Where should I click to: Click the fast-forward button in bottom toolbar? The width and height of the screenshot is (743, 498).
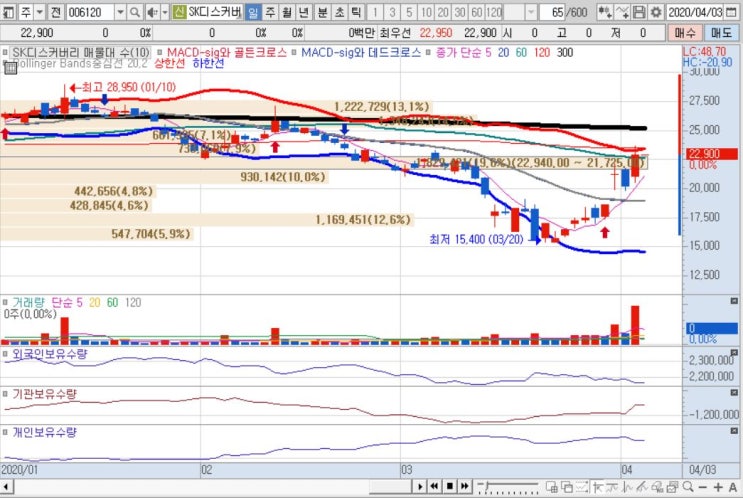pos(465,486)
